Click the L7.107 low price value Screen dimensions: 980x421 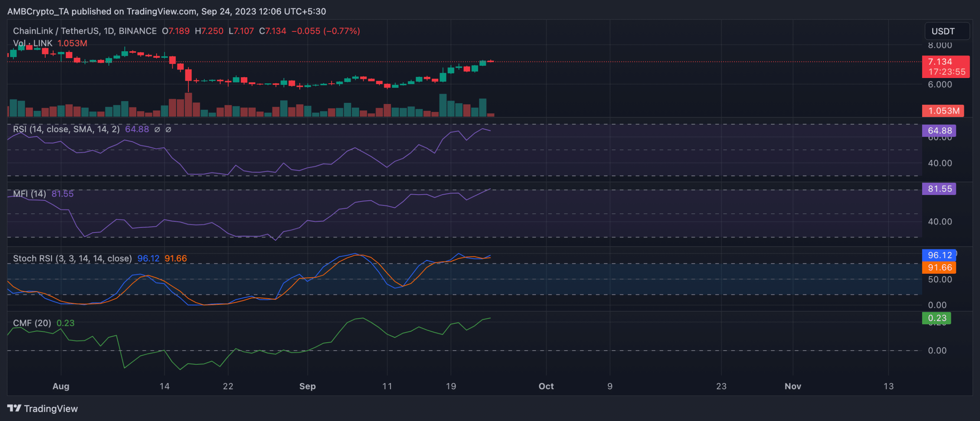241,31
